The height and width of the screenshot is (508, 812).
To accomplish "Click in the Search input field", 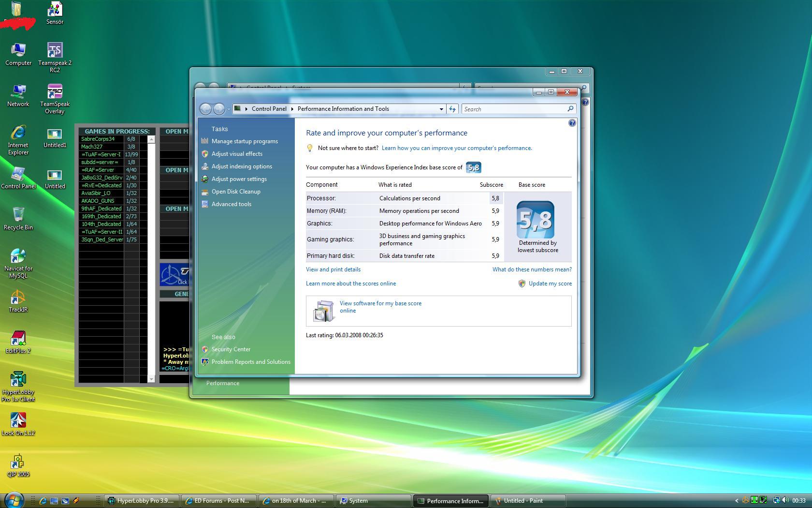I will (514, 109).
